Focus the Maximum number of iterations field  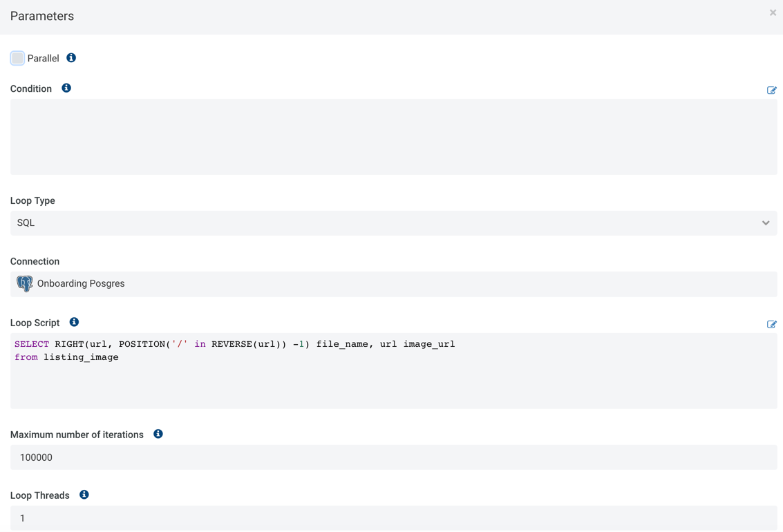393,457
